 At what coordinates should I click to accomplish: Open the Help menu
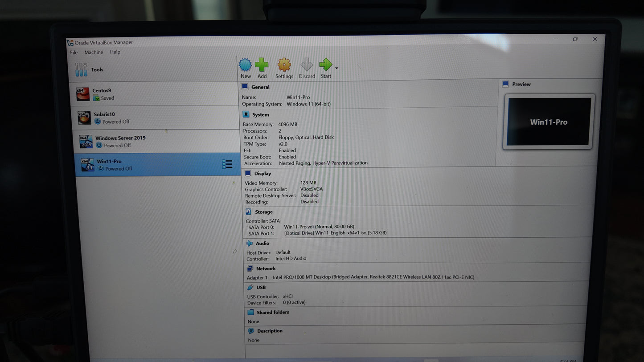(x=115, y=52)
